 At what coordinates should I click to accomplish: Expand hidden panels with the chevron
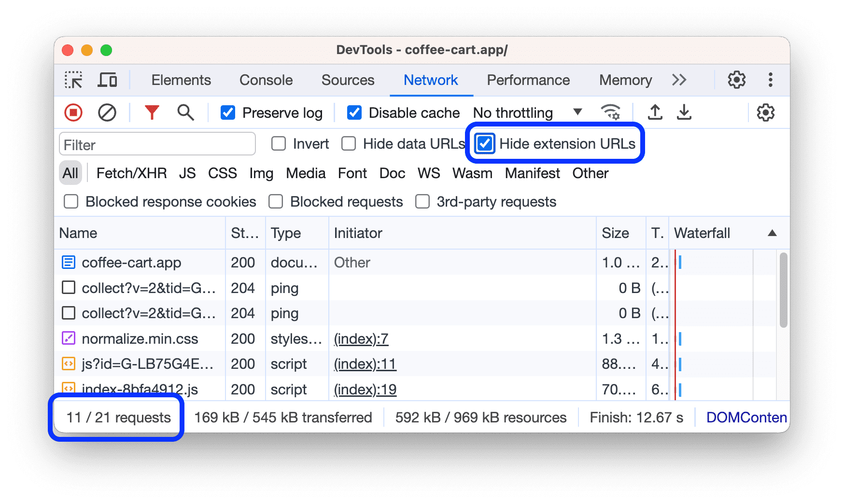click(679, 80)
